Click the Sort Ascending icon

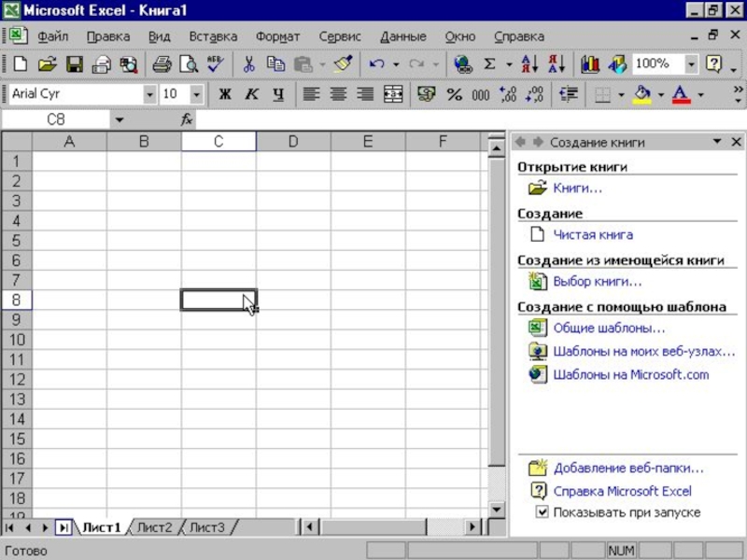click(x=529, y=64)
